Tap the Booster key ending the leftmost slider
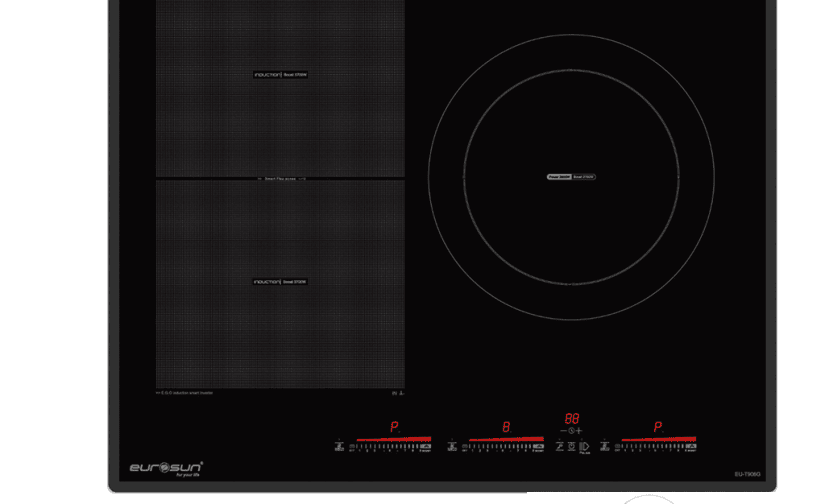825x504 pixels. [426, 447]
